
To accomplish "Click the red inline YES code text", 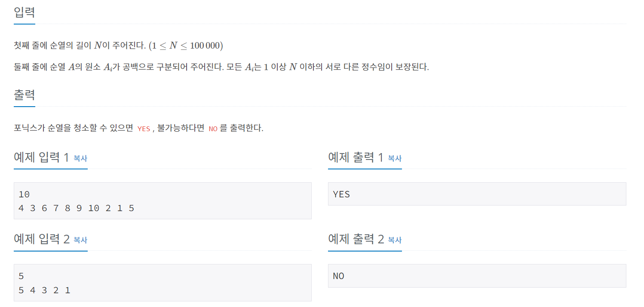I will click(x=144, y=129).
